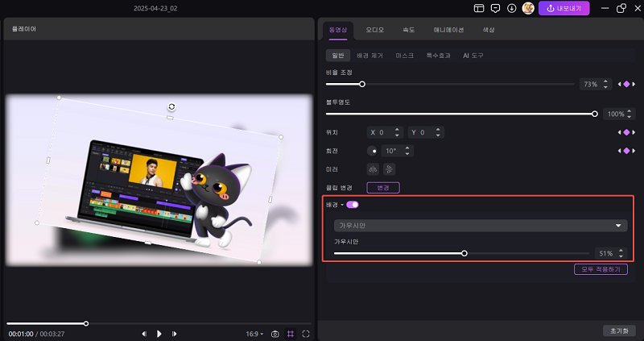Increase the X position stepper

click(397, 130)
